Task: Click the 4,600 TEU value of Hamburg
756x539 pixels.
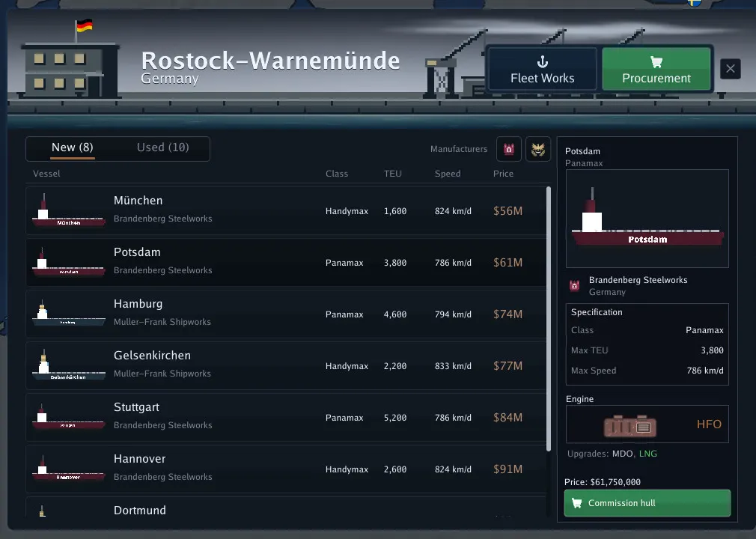Action: pyautogui.click(x=395, y=314)
